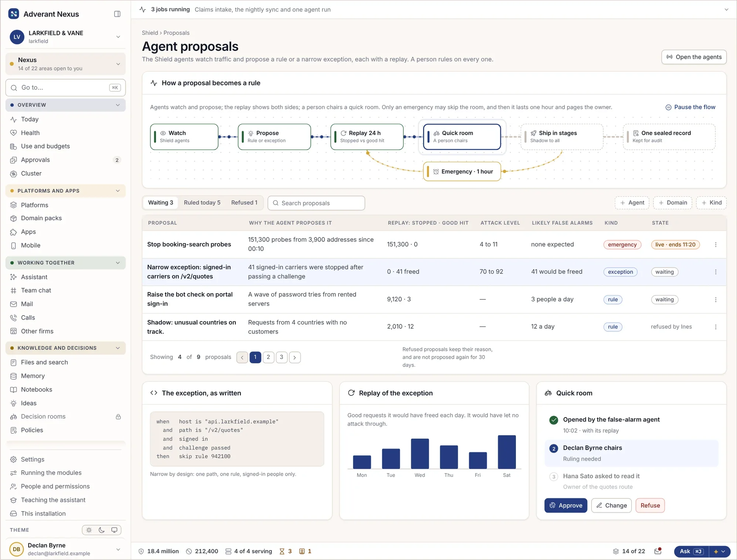The image size is (737, 560).
Task: Approve the exception in Quick room
Action: [566, 506]
